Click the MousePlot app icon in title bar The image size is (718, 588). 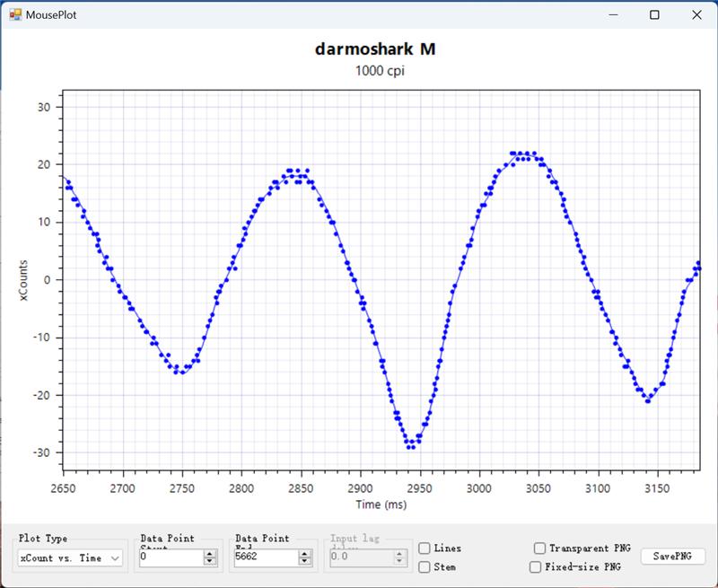[x=14, y=14]
